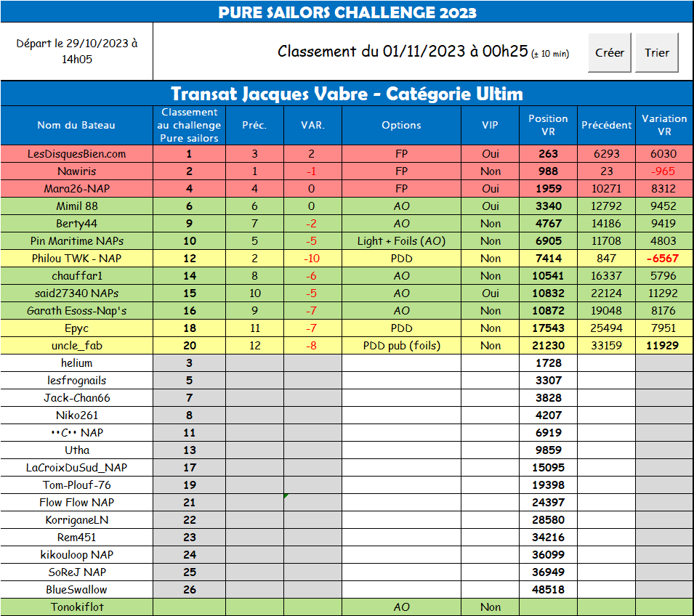The height and width of the screenshot is (616, 694).
Task: Select the Jack-Chan66 boat name cell
Action: click(76, 398)
